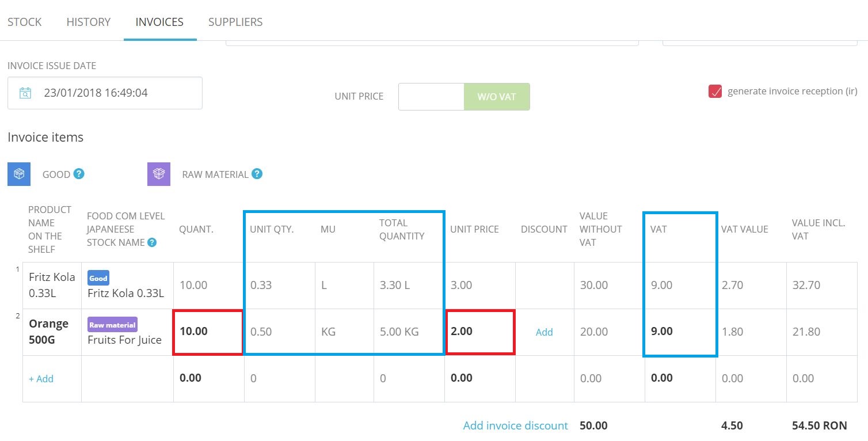Edit Orange 500G unit price 2.00

point(479,332)
